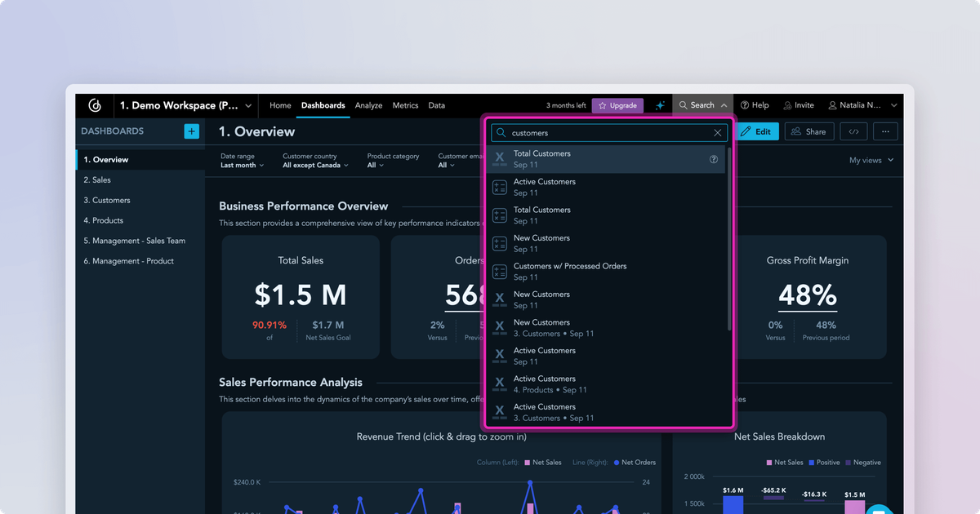Image resolution: width=980 pixels, height=514 pixels.
Task: Click the calculated metric icon beside Active Customers
Action: click(500, 187)
